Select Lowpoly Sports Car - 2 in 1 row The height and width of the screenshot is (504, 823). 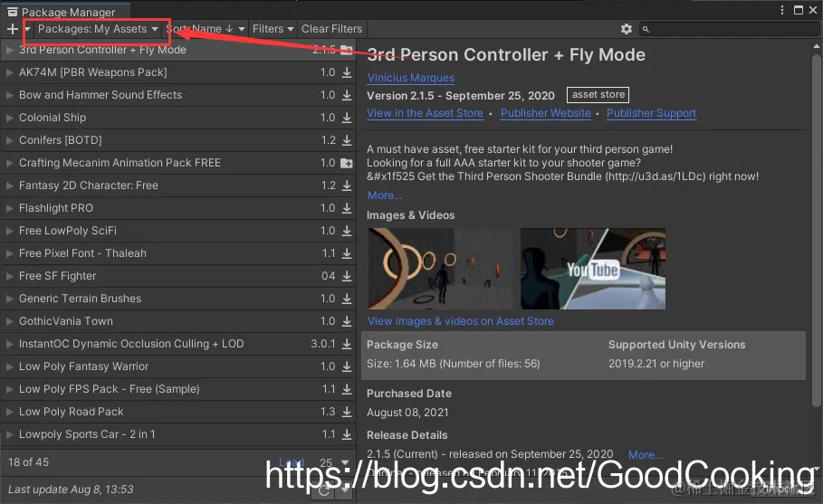coord(178,434)
